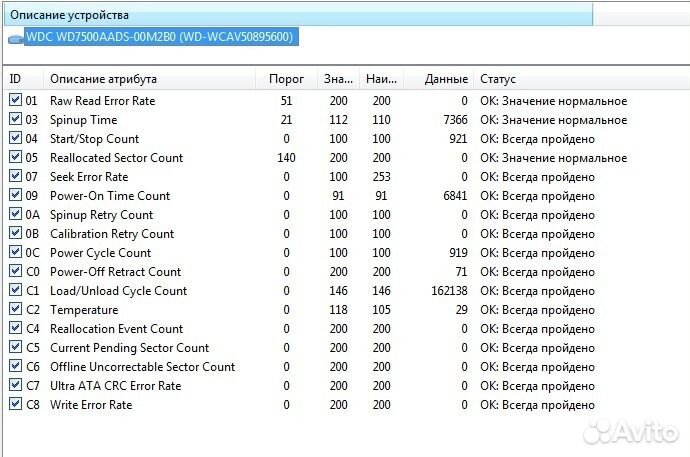Image resolution: width=690 pixels, height=457 pixels.
Task: Click the 'Данные' column header
Action: [445, 79]
